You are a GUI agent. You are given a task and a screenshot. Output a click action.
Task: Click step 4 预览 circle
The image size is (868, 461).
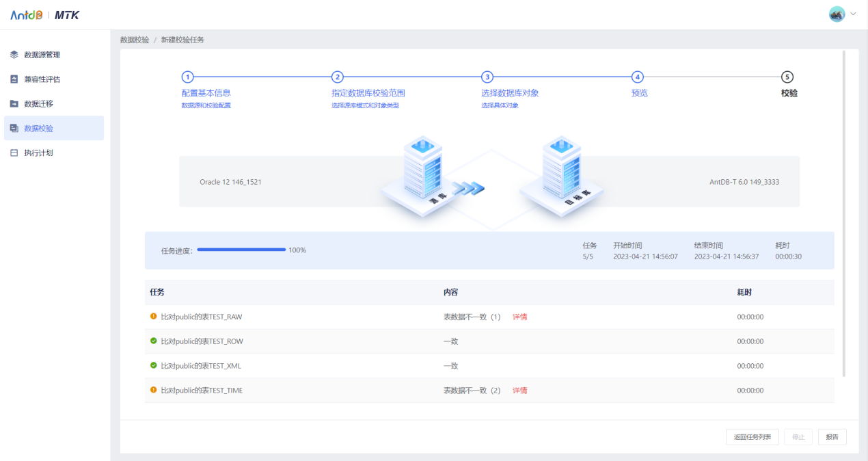pyautogui.click(x=638, y=77)
